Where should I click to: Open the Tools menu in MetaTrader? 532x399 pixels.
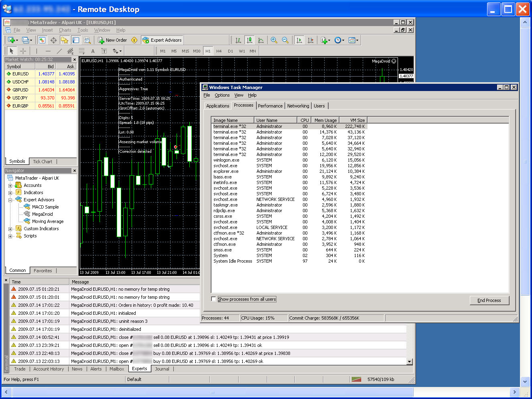tap(83, 30)
